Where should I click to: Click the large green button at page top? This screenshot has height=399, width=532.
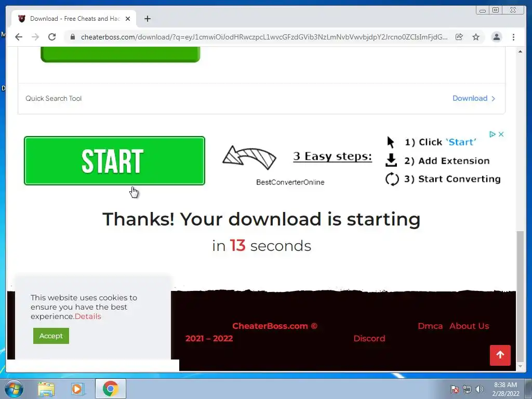(x=121, y=55)
